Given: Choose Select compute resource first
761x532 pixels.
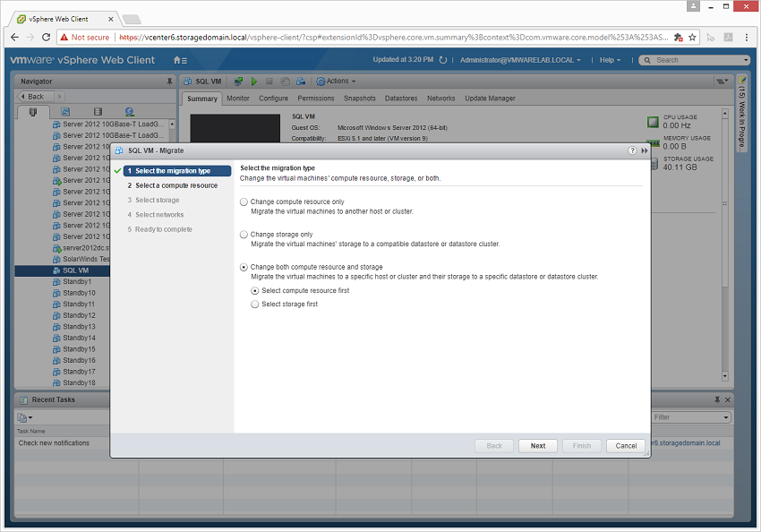Looking at the screenshot, I should point(254,291).
